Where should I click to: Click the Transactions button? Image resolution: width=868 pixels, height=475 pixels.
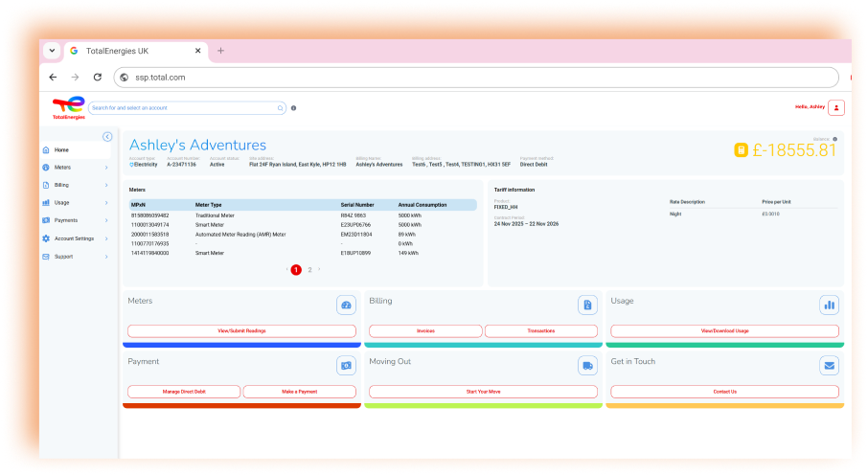coord(541,331)
